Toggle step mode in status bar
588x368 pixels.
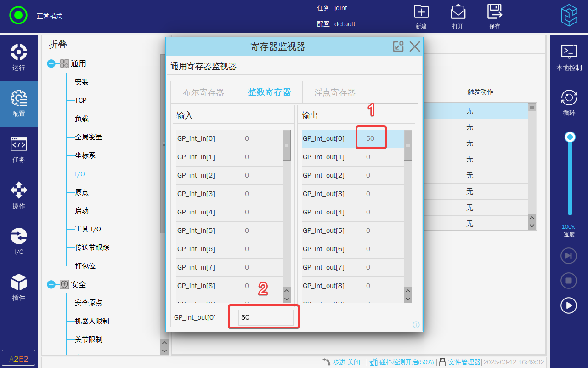tap(341, 362)
